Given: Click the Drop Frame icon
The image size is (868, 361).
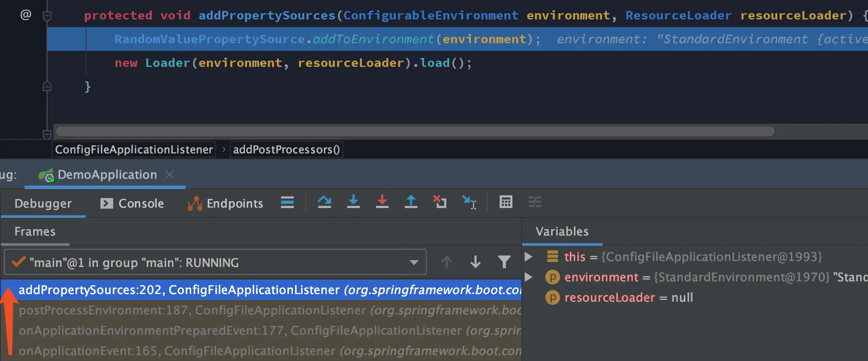Looking at the screenshot, I should tap(440, 202).
